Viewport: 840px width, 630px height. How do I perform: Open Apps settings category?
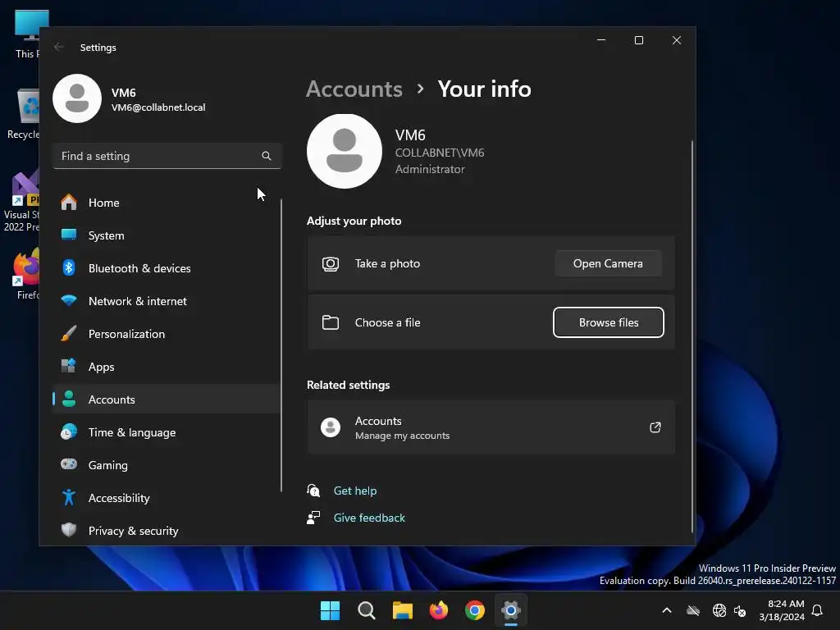166,367
